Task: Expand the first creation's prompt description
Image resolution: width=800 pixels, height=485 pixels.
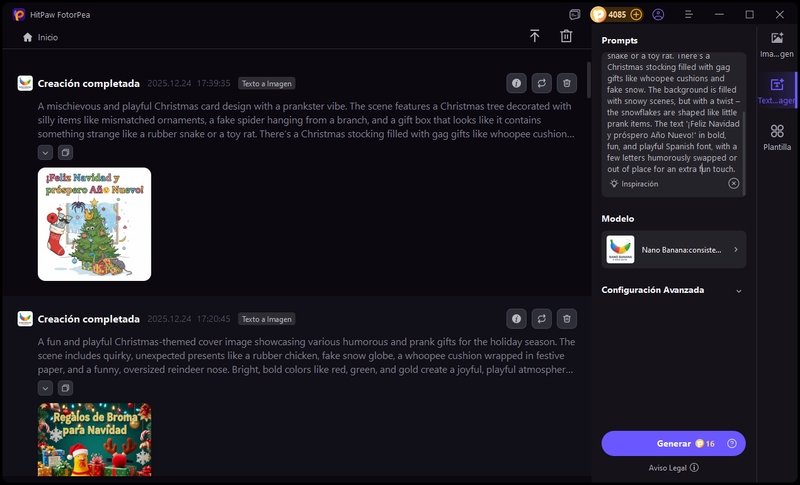Action: point(45,153)
